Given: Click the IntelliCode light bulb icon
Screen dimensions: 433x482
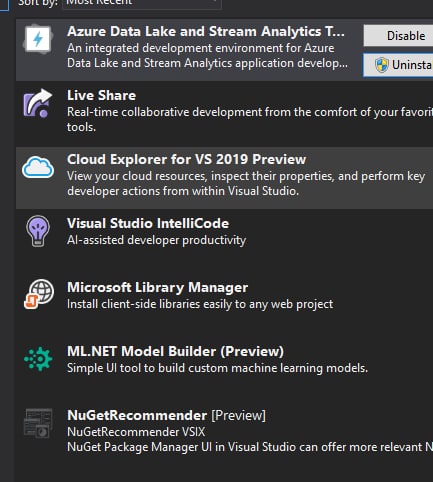Looking at the screenshot, I should tap(38, 231).
